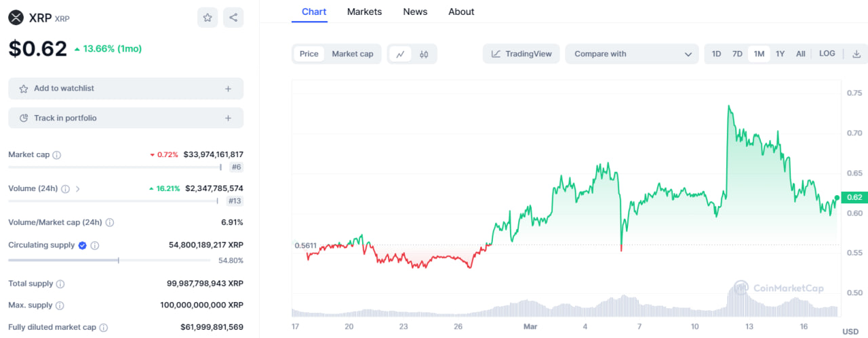Open the About tab
Screen dimensions: 868x338
coord(461,12)
